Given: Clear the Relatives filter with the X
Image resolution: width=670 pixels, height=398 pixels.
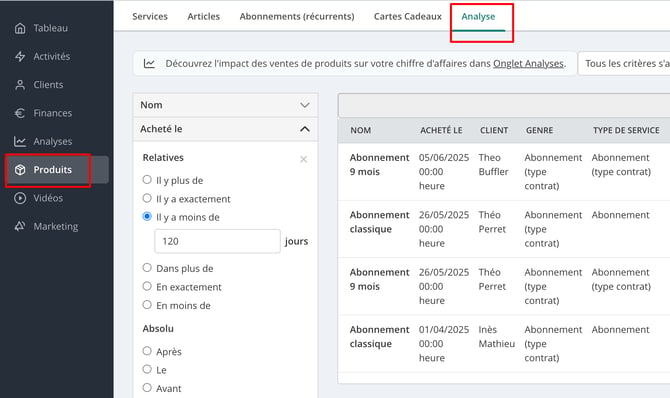Looking at the screenshot, I should pyautogui.click(x=303, y=159).
